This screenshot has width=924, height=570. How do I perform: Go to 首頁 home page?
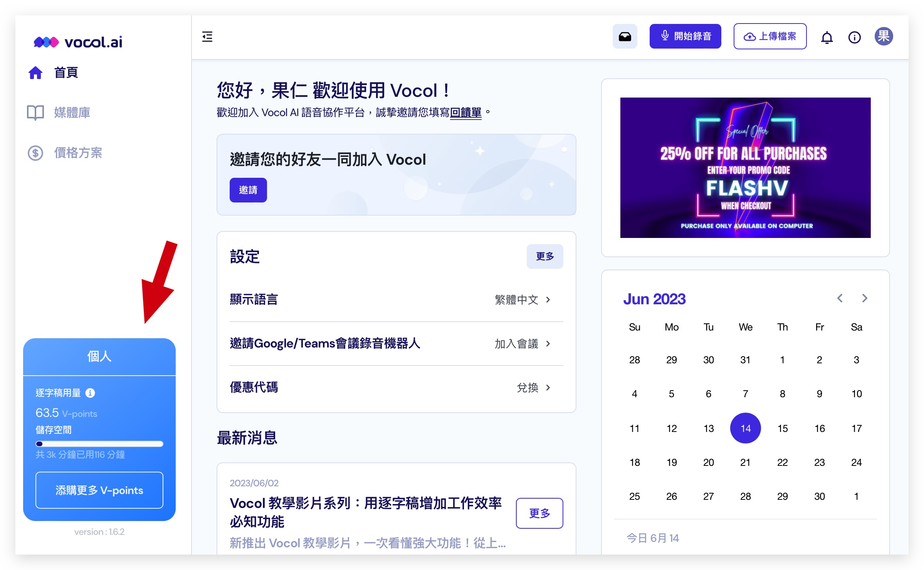tap(66, 73)
